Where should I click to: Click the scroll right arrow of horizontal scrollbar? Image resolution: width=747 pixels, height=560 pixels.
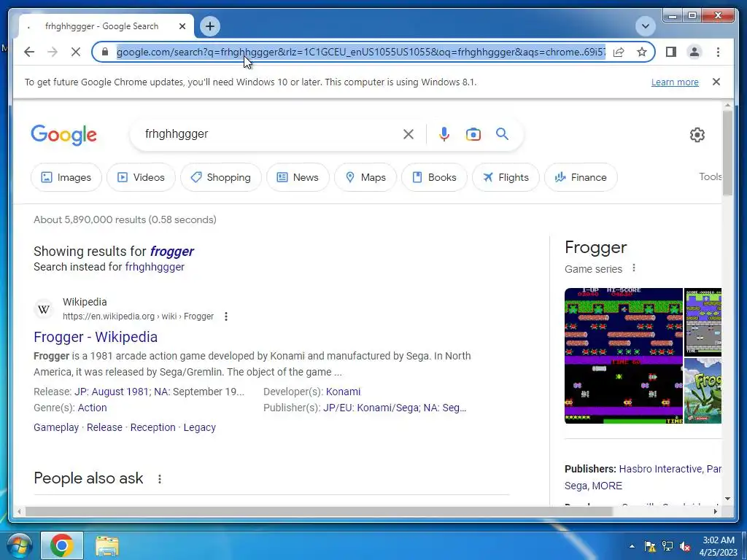tap(715, 511)
